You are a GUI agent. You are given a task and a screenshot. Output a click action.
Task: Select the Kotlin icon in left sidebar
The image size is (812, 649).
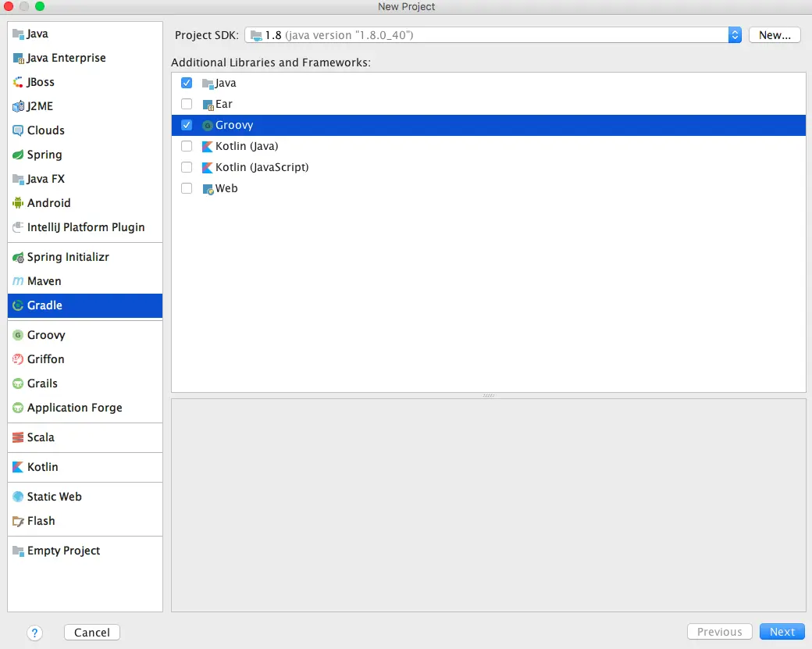point(18,467)
